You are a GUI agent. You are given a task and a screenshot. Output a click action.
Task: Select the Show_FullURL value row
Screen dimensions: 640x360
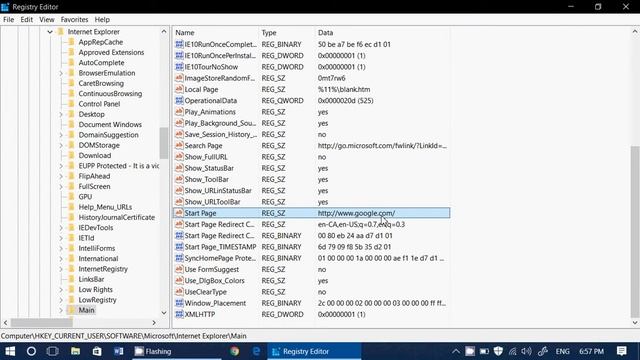[311, 157]
